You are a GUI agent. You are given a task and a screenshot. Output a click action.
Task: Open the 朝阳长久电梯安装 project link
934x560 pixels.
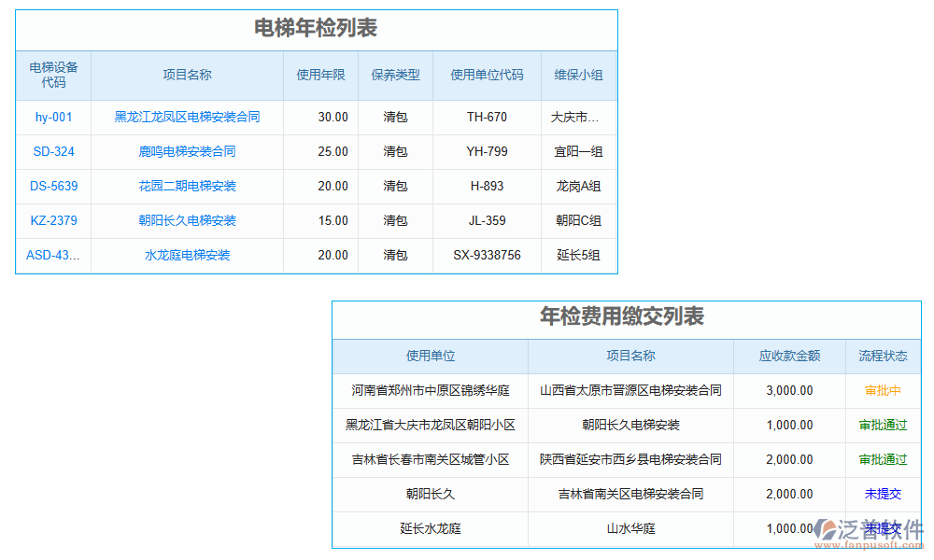(187, 220)
